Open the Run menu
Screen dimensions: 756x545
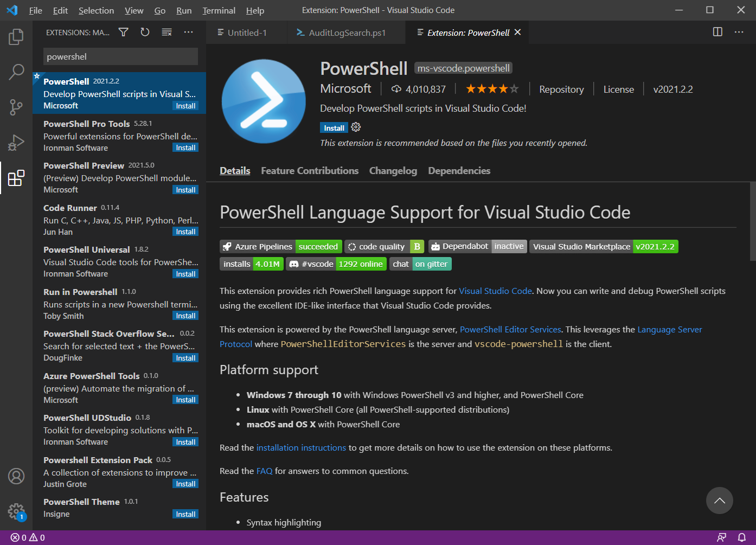(x=184, y=10)
